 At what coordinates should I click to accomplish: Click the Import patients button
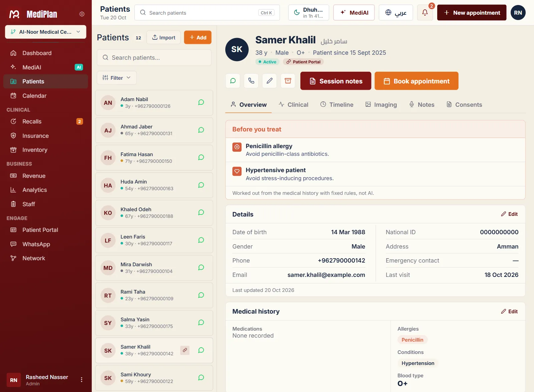pyautogui.click(x=164, y=37)
